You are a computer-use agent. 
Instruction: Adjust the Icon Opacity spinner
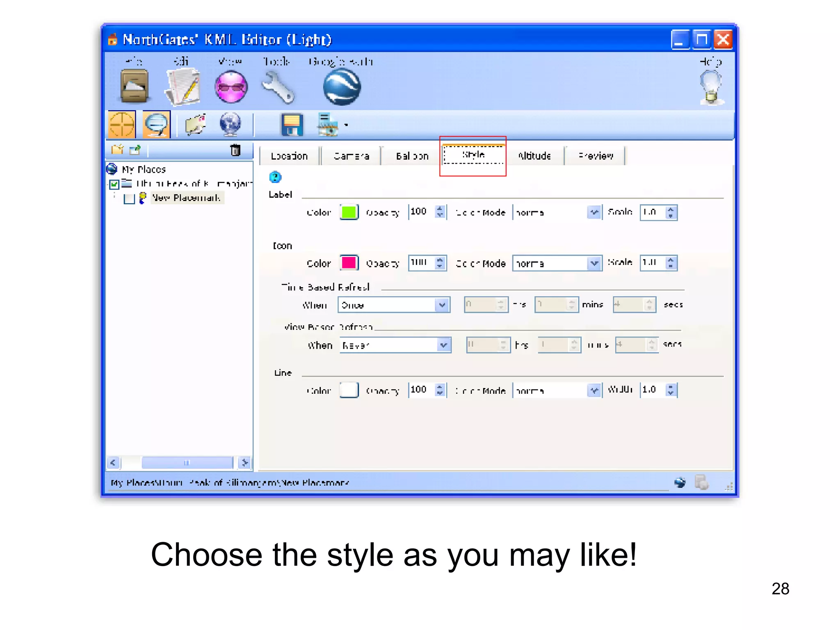(440, 262)
